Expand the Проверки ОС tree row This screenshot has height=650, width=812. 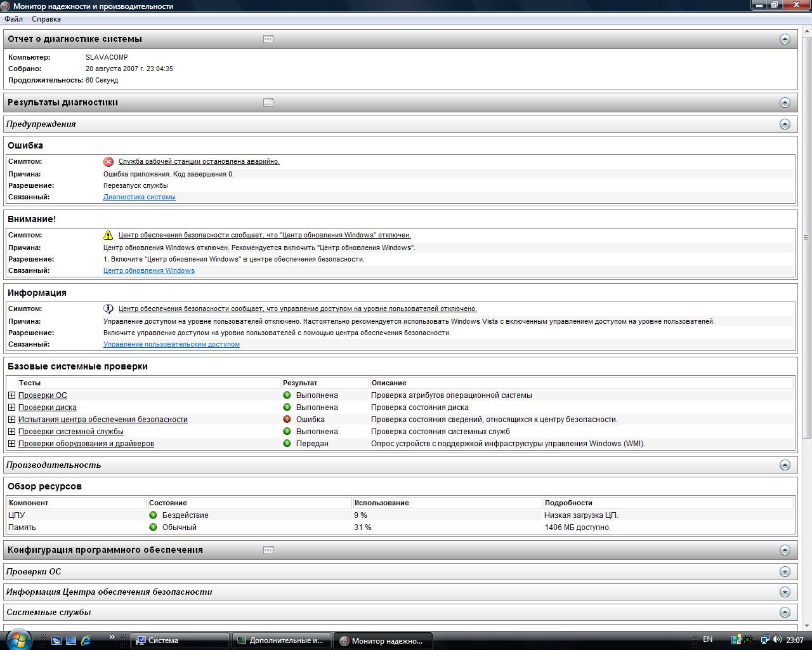coord(11,395)
